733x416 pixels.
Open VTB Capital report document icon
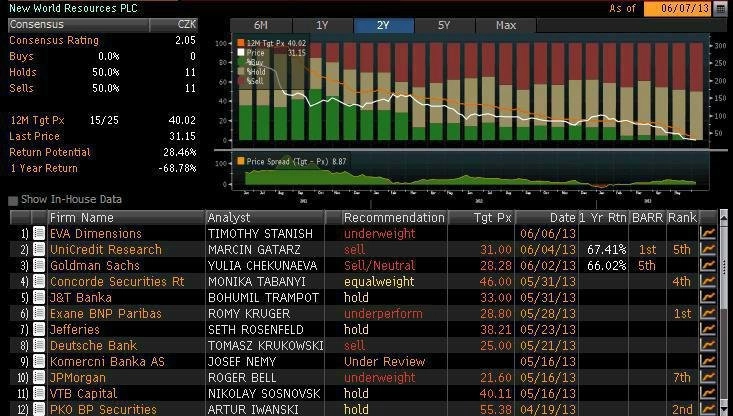38,394
